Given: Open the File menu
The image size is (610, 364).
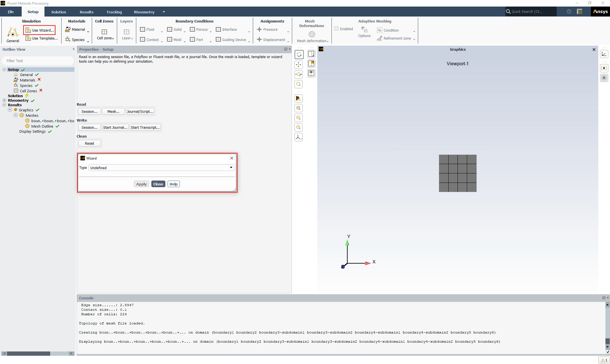Looking at the screenshot, I should tap(11, 12).
